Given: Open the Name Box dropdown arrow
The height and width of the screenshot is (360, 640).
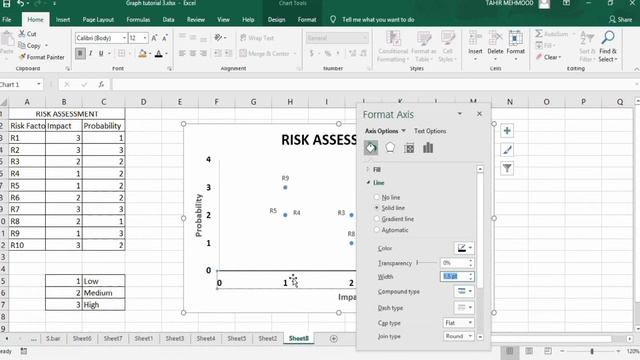Looking at the screenshot, I should pyautogui.click(x=39, y=84).
